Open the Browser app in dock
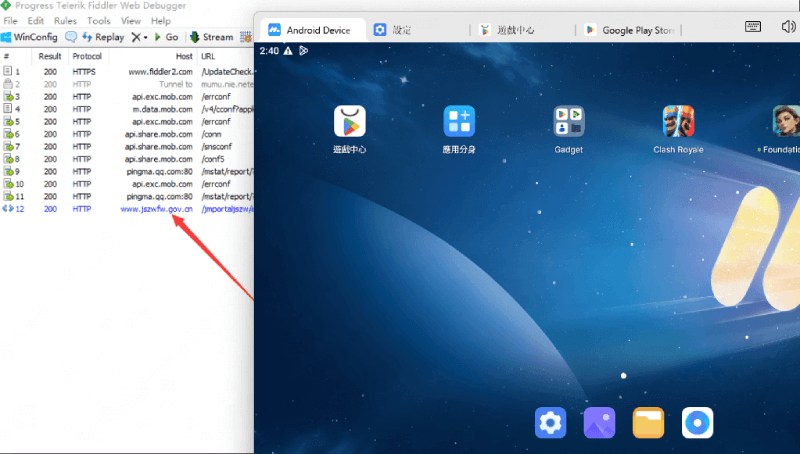 click(x=697, y=422)
